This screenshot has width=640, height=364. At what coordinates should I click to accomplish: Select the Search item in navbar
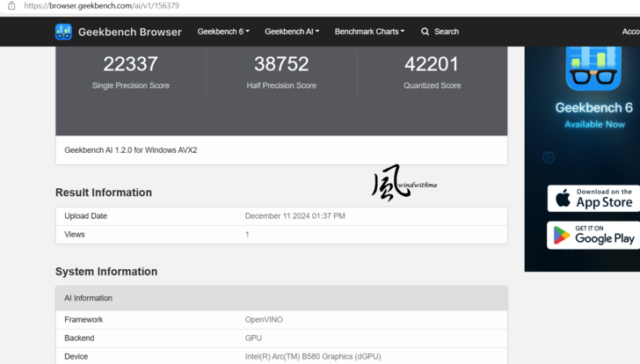tap(440, 32)
